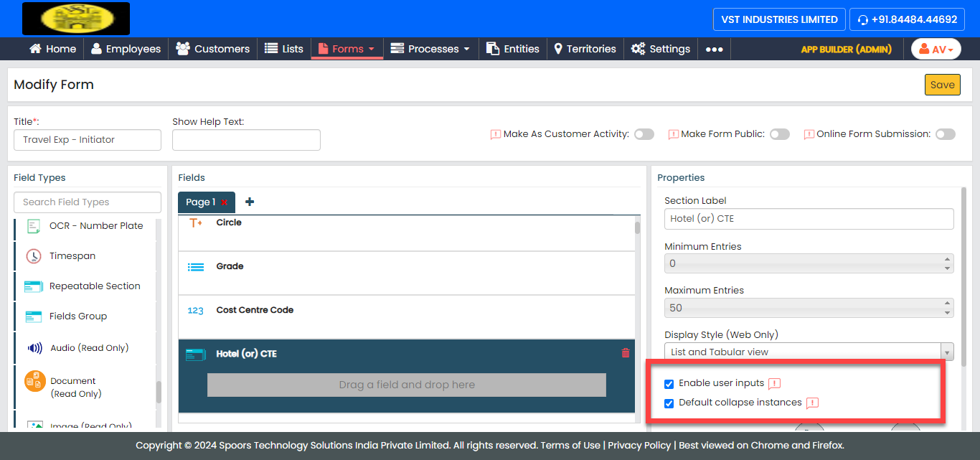The width and height of the screenshot is (980, 460).
Task: Pick the Repeatable Section field type icon
Action: 34,286
